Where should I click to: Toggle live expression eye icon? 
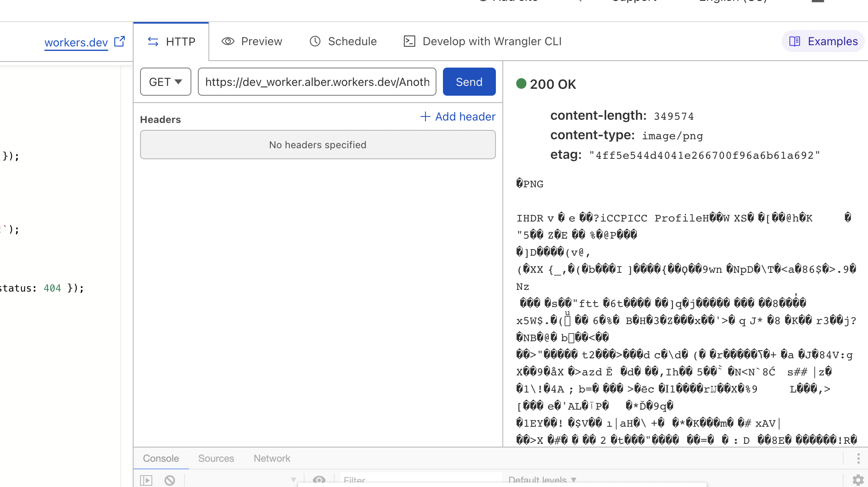(x=319, y=480)
